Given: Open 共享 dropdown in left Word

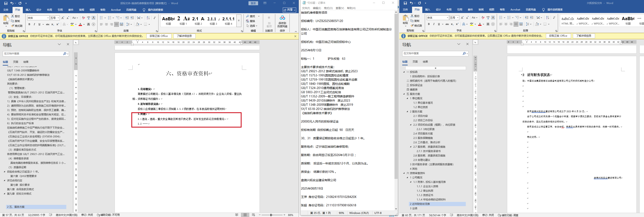Looking at the screenshot, I should [x=289, y=10].
